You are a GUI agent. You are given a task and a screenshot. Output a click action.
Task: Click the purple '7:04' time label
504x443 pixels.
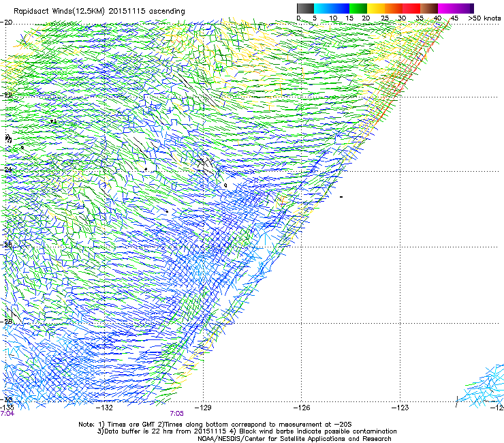[x=7, y=414]
